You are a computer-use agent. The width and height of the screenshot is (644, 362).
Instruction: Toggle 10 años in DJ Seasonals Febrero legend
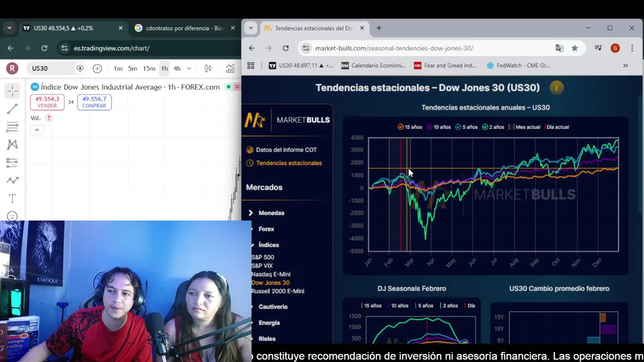click(398, 306)
